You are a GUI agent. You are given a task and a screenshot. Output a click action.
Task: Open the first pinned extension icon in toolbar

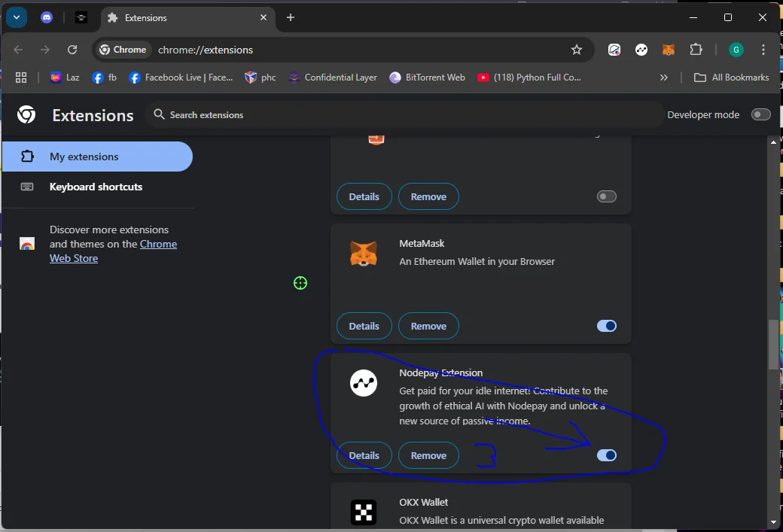coord(614,50)
